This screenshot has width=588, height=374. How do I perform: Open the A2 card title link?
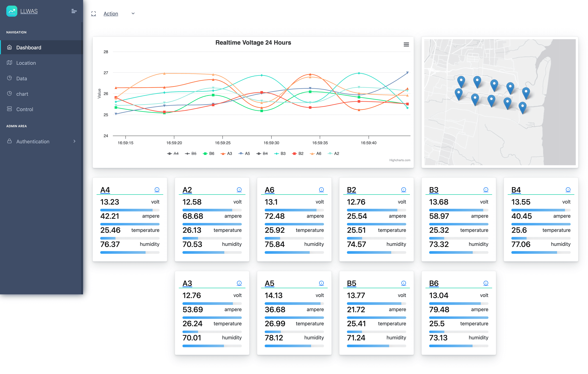187,190
